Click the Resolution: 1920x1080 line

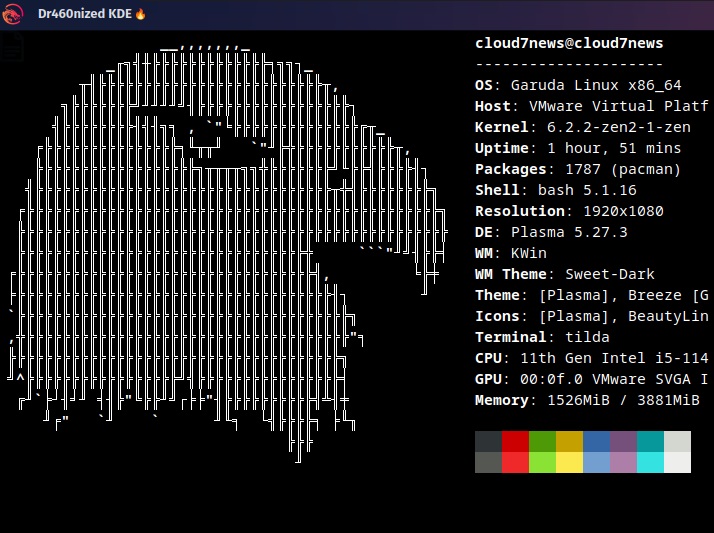[x=569, y=211]
